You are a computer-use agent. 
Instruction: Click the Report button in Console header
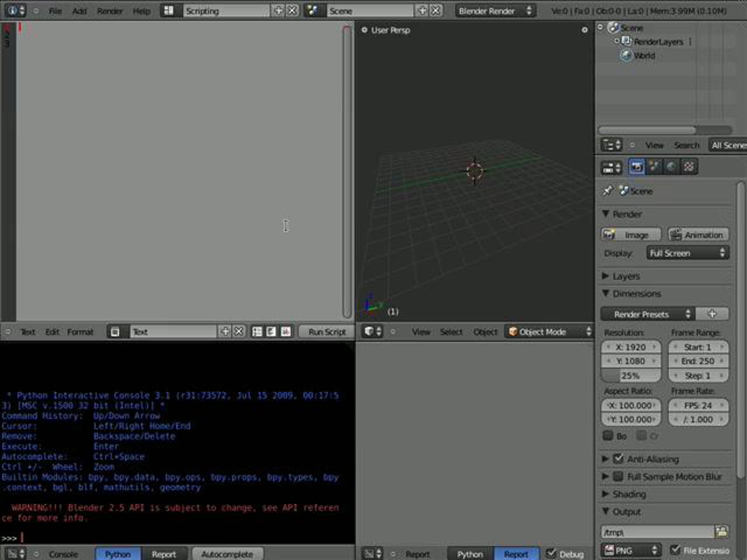click(x=164, y=554)
